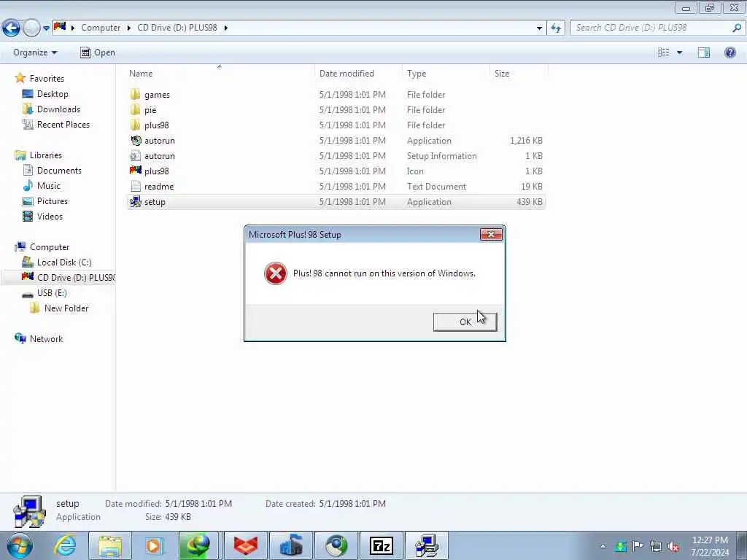Open the Windows Start menu

[19, 545]
